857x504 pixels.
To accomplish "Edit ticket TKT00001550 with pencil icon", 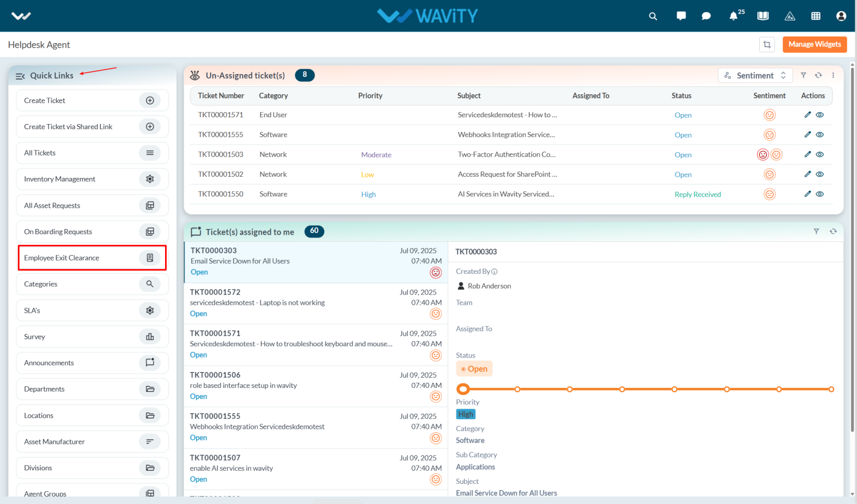I will coord(808,194).
